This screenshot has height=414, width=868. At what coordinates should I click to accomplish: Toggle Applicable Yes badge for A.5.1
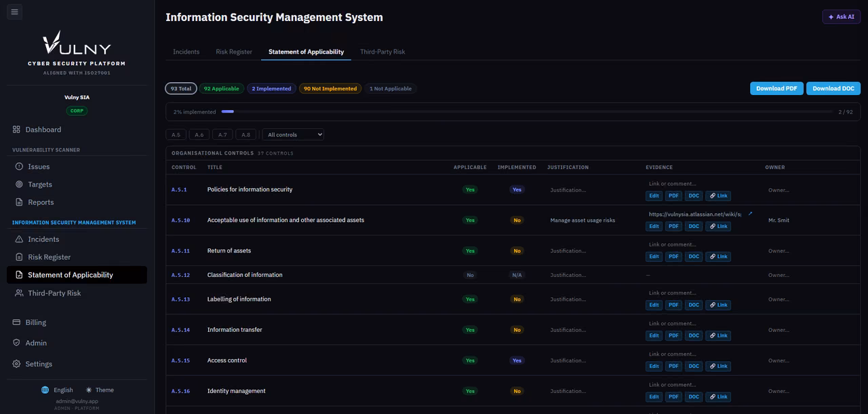click(x=470, y=190)
